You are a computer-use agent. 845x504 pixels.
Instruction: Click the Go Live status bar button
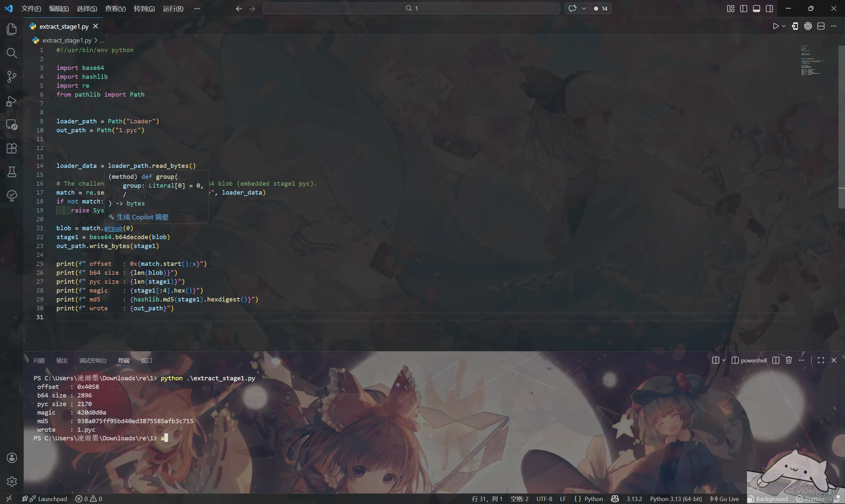click(x=725, y=499)
